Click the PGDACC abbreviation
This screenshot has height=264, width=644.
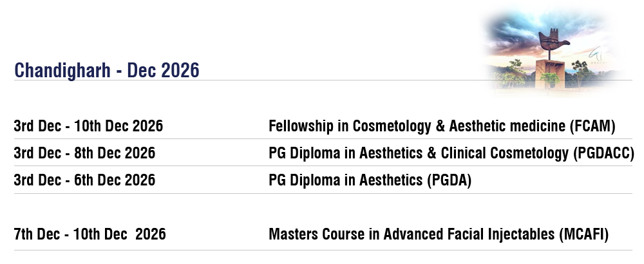coord(604,153)
